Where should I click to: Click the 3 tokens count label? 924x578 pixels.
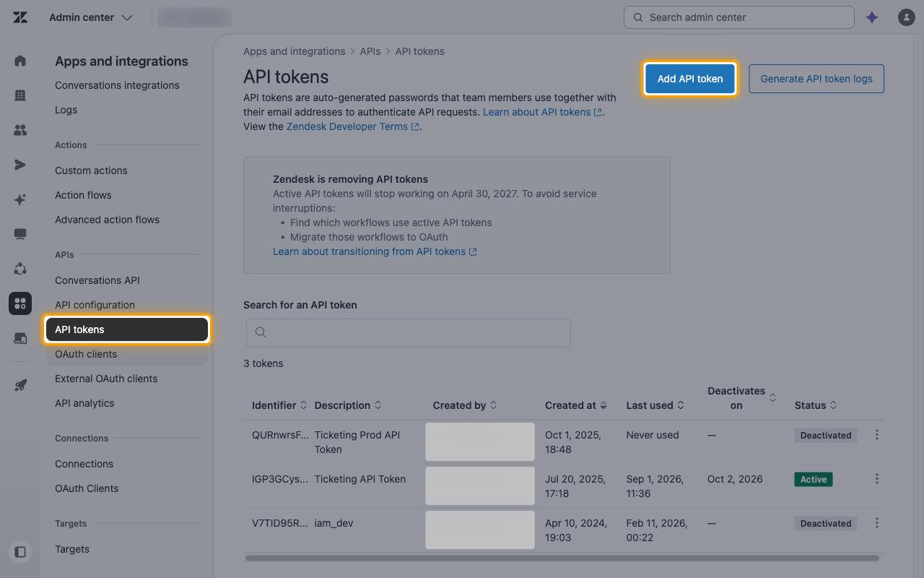pyautogui.click(x=263, y=363)
